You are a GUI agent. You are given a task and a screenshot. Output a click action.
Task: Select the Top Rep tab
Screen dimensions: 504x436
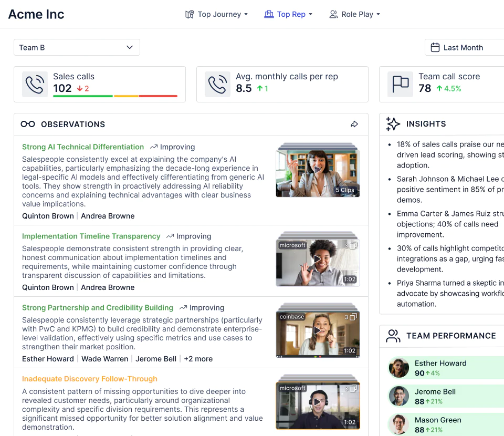(x=288, y=14)
